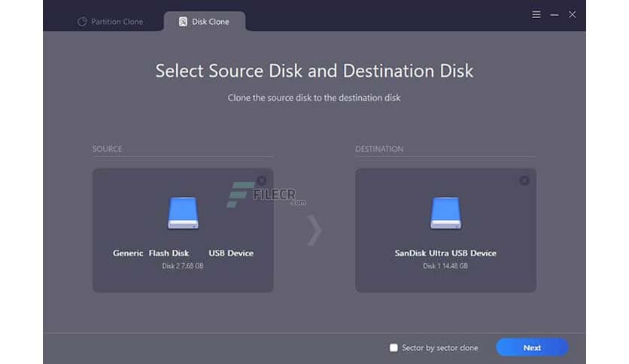This screenshot has width=629, height=364.
Task: Click the Select Source Disk and Destination Disk heading
Action: pos(314,71)
